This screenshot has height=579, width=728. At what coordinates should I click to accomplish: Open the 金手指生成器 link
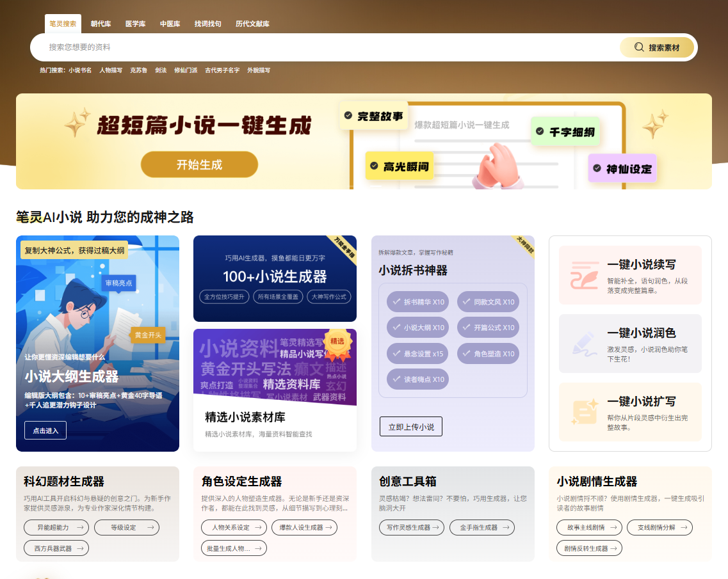click(x=482, y=528)
